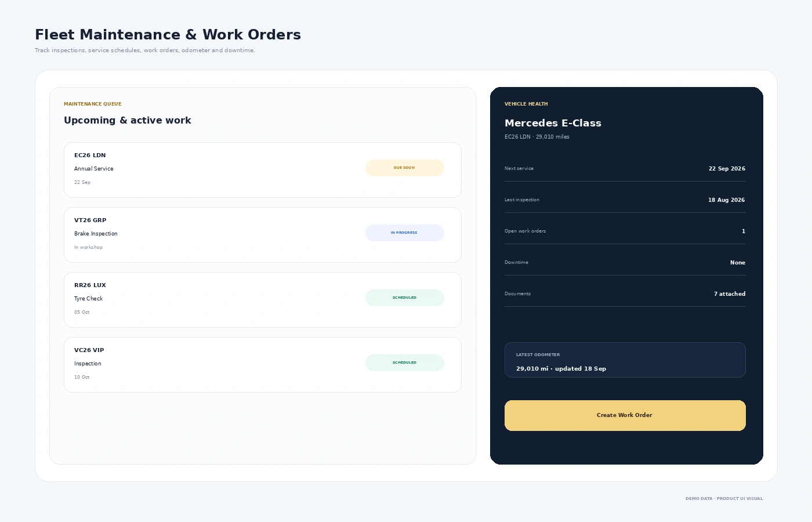Click the 'Fleet Maintenance & Work Orders' page title
This screenshot has height=522, width=812.
(168, 35)
